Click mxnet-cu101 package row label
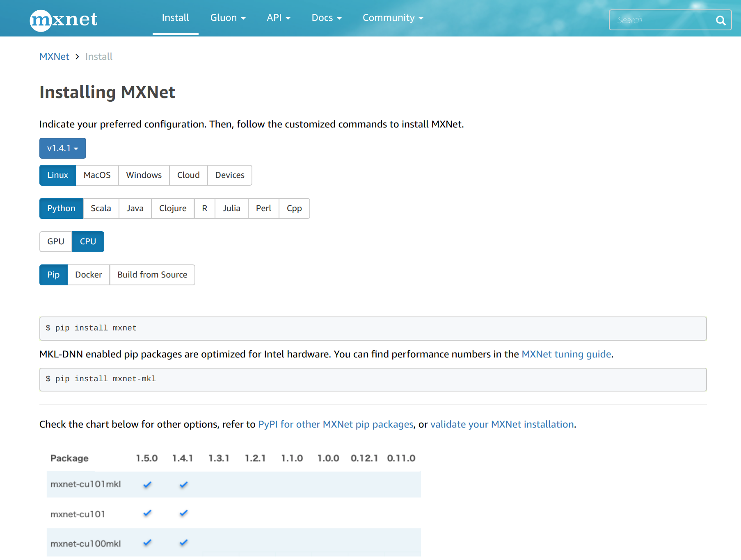This screenshot has height=560, width=741. pyautogui.click(x=78, y=514)
